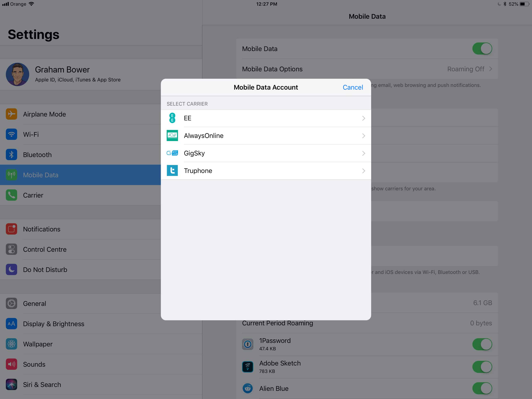Click the Truphone logo icon
532x399 pixels.
(x=172, y=171)
